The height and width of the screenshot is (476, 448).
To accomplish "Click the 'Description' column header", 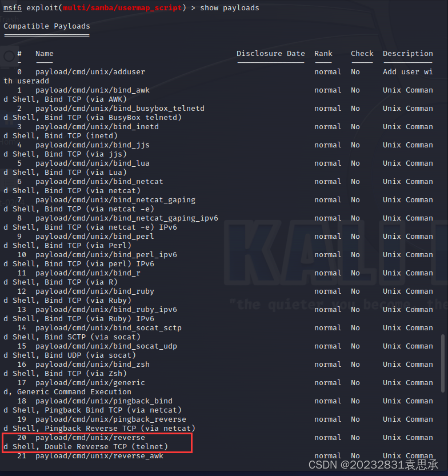I will 408,54.
